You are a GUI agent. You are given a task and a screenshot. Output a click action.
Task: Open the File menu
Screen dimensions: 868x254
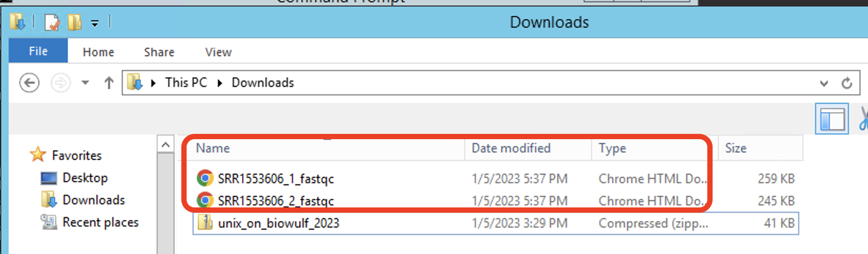(x=38, y=51)
